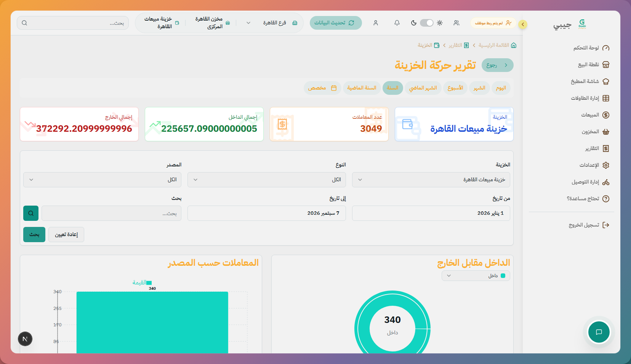Click تحديث البيانات refresh button
This screenshot has height=364, width=631.
(336, 23)
